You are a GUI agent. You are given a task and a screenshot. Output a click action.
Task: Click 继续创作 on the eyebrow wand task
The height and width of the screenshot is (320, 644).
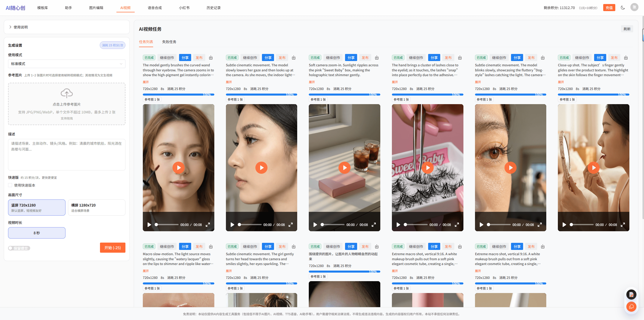point(167,58)
